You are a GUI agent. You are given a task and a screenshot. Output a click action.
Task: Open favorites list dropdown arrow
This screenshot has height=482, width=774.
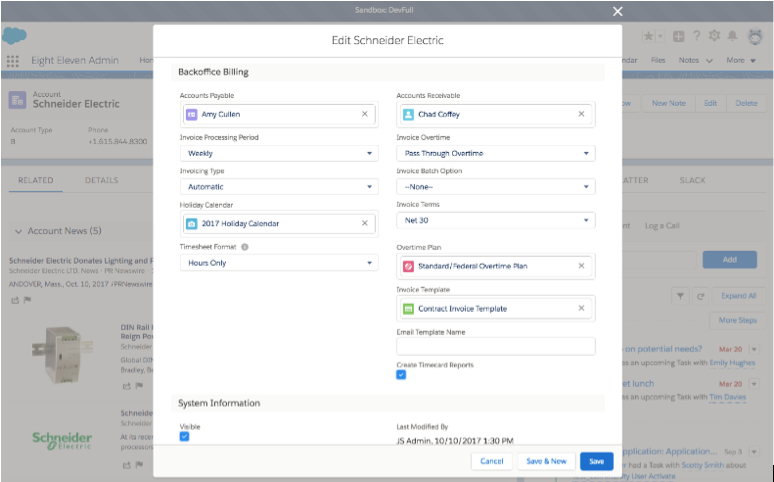(x=660, y=36)
